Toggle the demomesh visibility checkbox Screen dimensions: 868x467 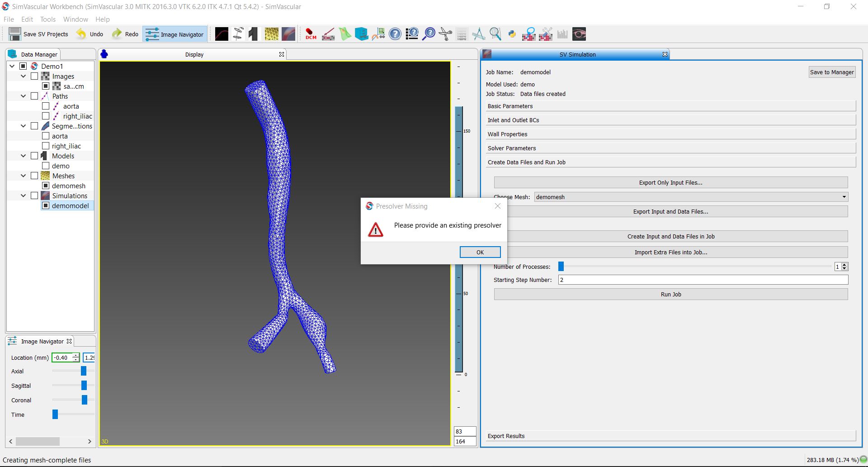click(46, 186)
